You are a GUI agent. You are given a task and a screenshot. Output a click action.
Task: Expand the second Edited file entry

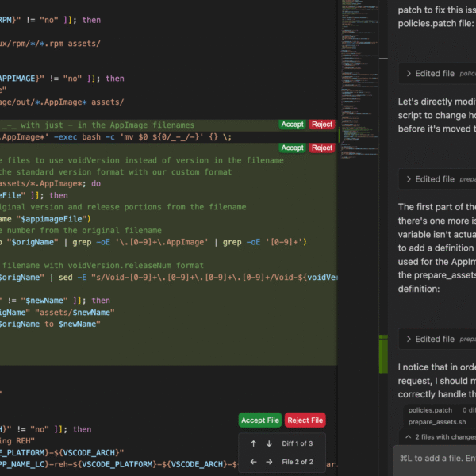(x=437, y=179)
